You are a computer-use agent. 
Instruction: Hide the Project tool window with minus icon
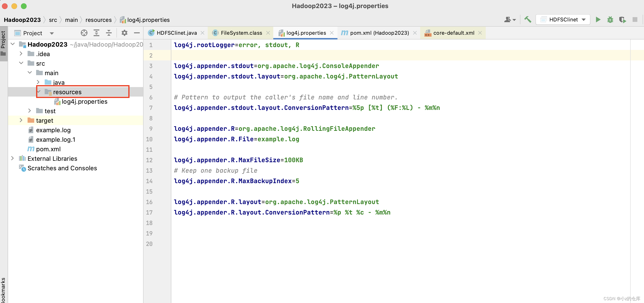tap(137, 33)
